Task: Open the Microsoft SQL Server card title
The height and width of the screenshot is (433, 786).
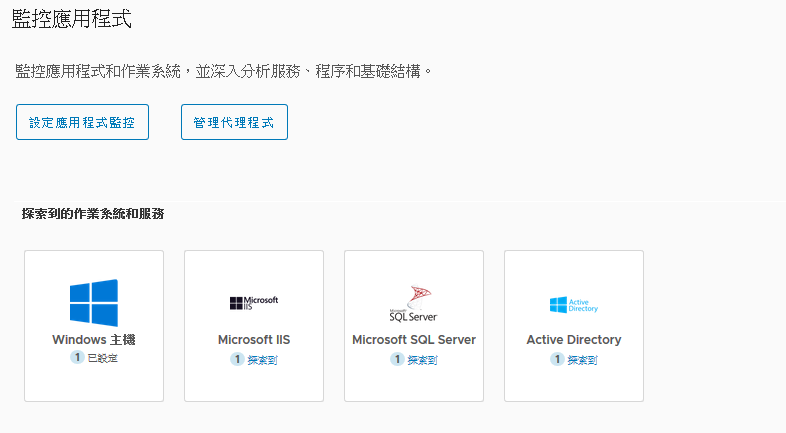Action: pyautogui.click(x=414, y=339)
